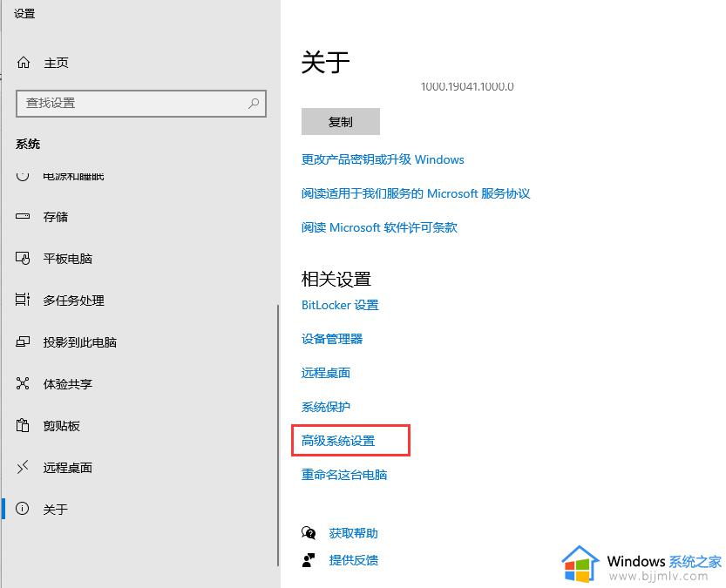The height and width of the screenshot is (588, 726).
Task: Click the 体验共享 shared experiences icon
Action: click(x=23, y=383)
